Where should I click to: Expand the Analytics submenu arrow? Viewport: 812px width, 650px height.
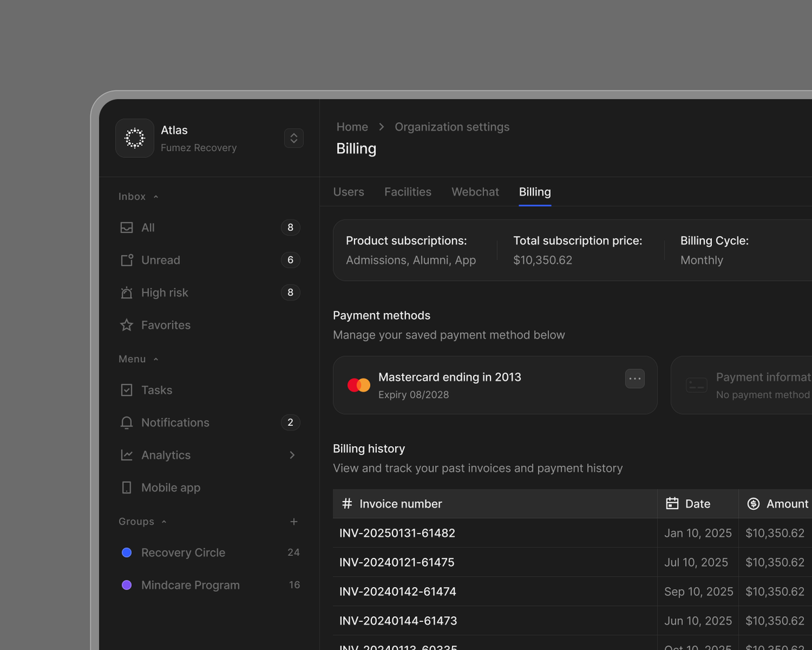click(292, 455)
